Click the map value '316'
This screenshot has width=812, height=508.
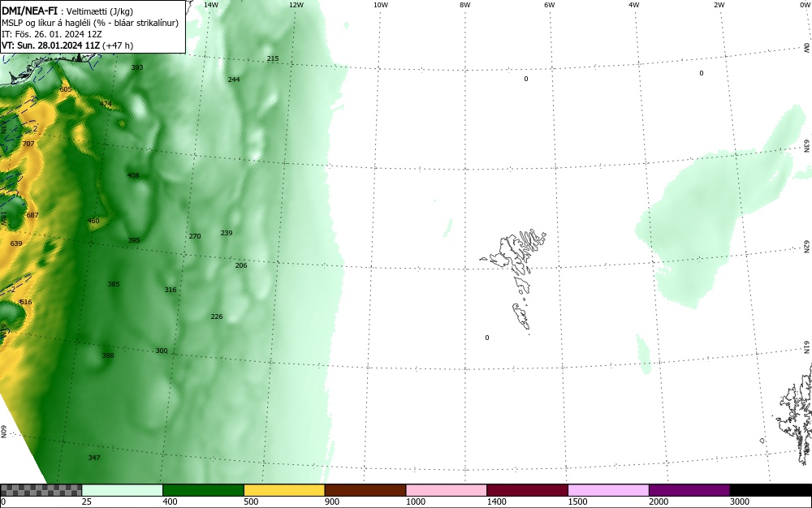(171, 290)
